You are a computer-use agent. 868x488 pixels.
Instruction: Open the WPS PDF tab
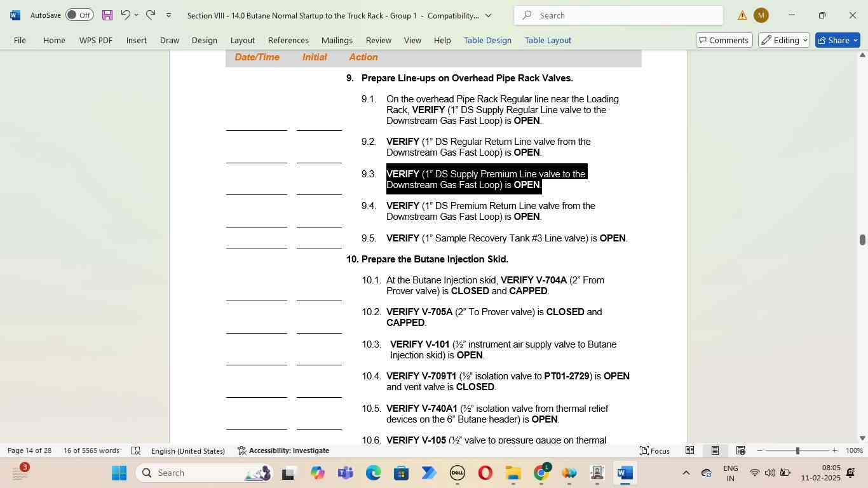(96, 40)
